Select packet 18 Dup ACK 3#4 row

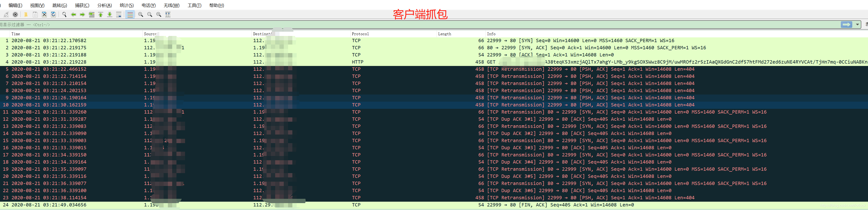tap(434, 162)
